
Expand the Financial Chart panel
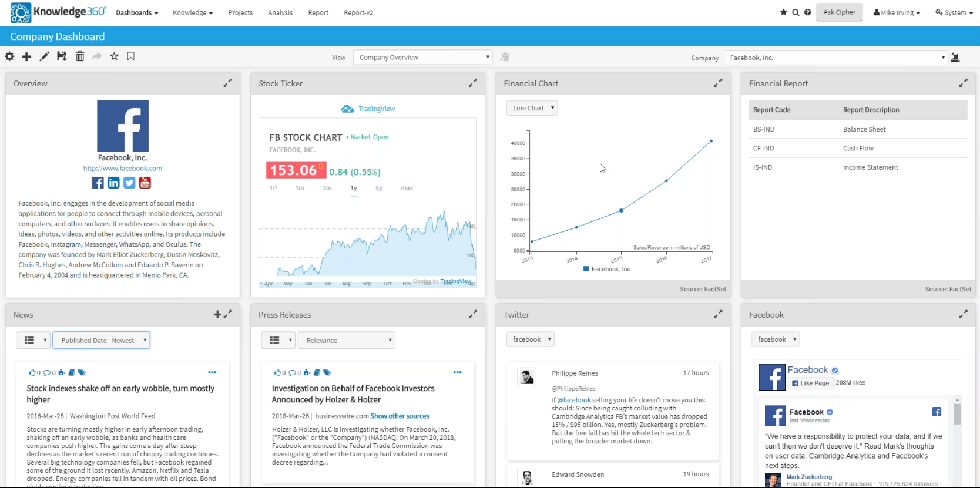pos(718,83)
